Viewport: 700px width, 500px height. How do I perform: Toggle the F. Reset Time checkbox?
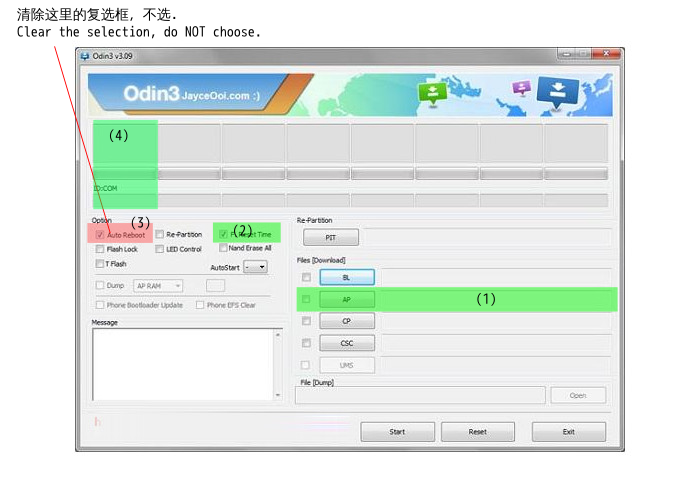tap(223, 234)
